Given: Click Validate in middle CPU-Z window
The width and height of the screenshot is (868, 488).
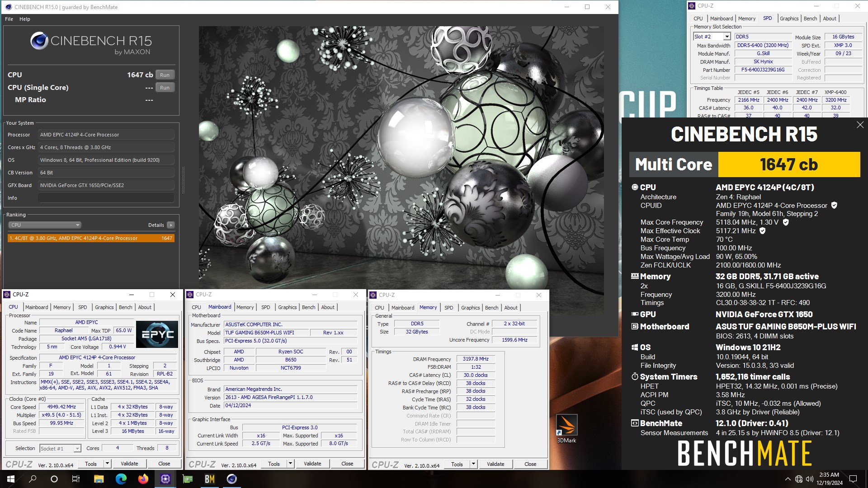Looking at the screenshot, I should 312,464.
